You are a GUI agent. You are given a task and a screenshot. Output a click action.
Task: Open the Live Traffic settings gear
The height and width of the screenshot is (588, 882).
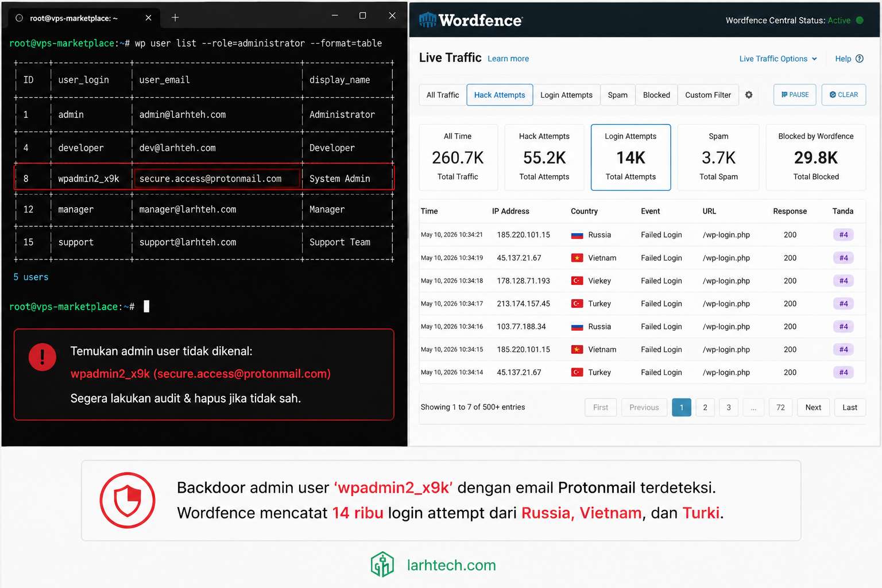(749, 95)
